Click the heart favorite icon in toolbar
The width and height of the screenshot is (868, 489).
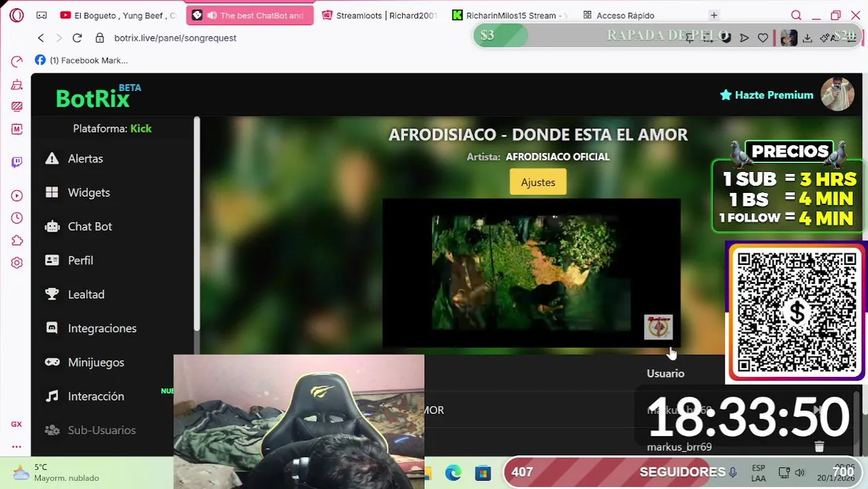pyautogui.click(x=763, y=38)
